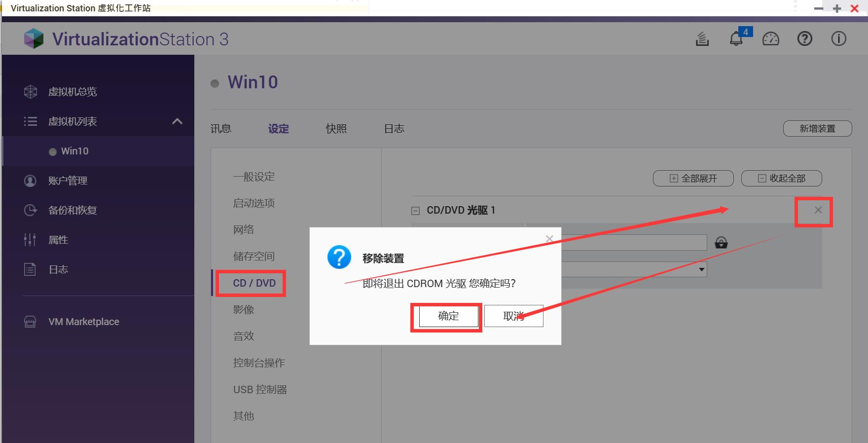Screen dimensions: 868x443
Task: Select the Win10 virtual machine in sidebar
Action: click(74, 151)
